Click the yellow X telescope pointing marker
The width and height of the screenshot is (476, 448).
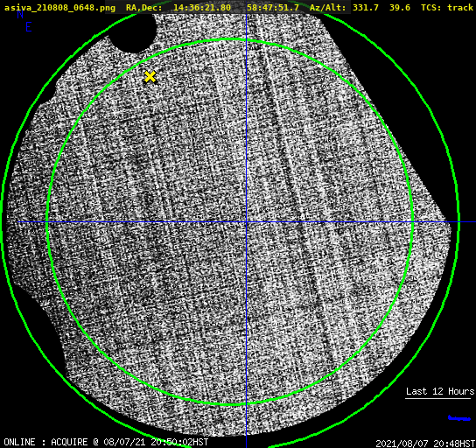click(150, 77)
